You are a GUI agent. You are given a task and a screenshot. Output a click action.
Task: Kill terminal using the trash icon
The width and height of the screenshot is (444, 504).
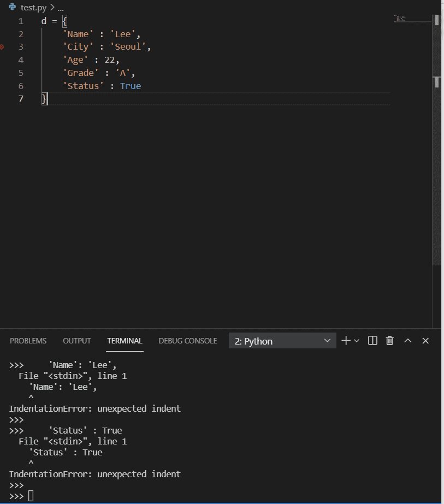[x=390, y=341]
